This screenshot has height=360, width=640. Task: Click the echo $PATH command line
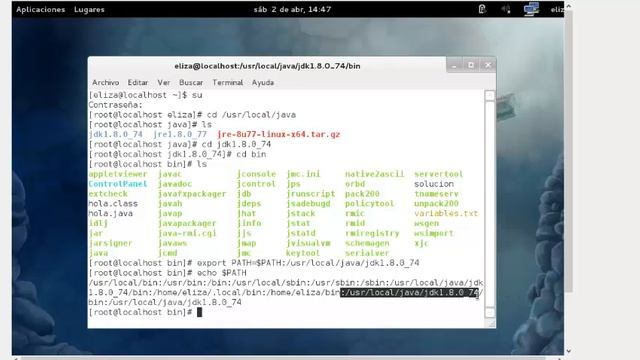coord(168,272)
